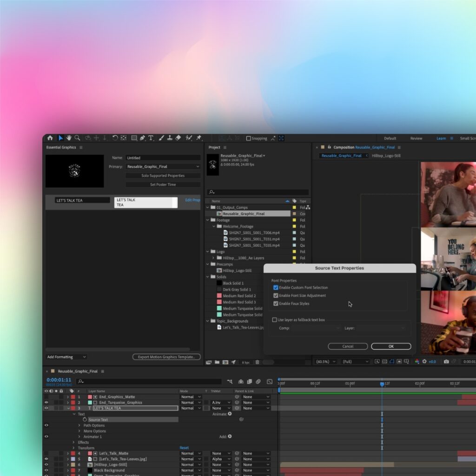Select the Type tool

click(151, 138)
